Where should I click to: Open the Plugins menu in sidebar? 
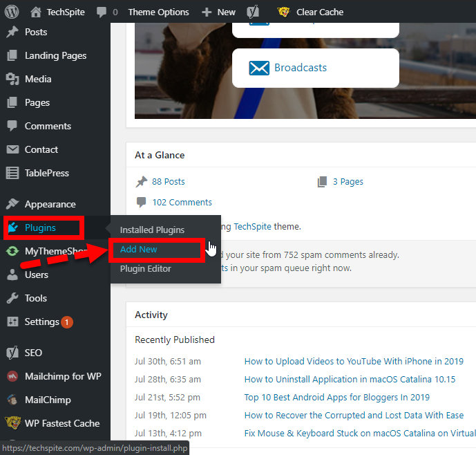[40, 228]
